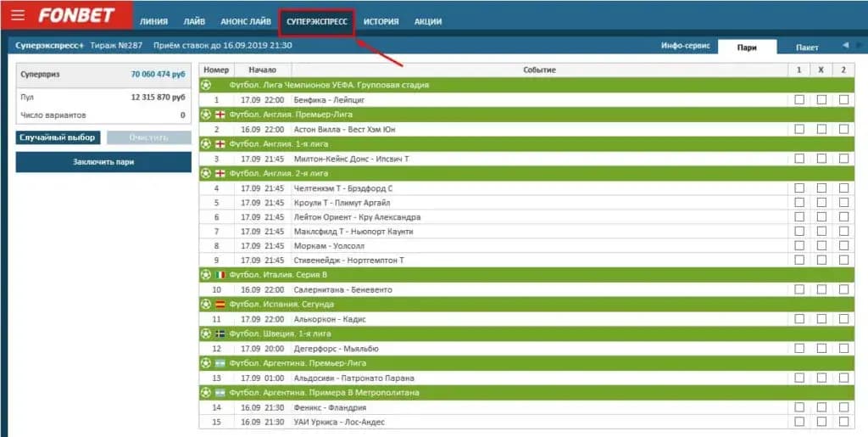Open the Инфо-сервис link

pyautogui.click(x=685, y=46)
